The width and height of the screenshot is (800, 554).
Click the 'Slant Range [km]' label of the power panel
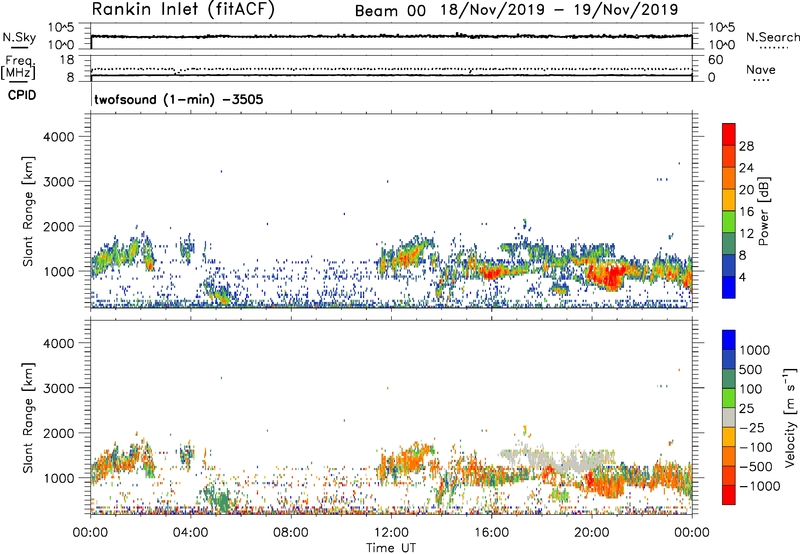click(x=28, y=211)
